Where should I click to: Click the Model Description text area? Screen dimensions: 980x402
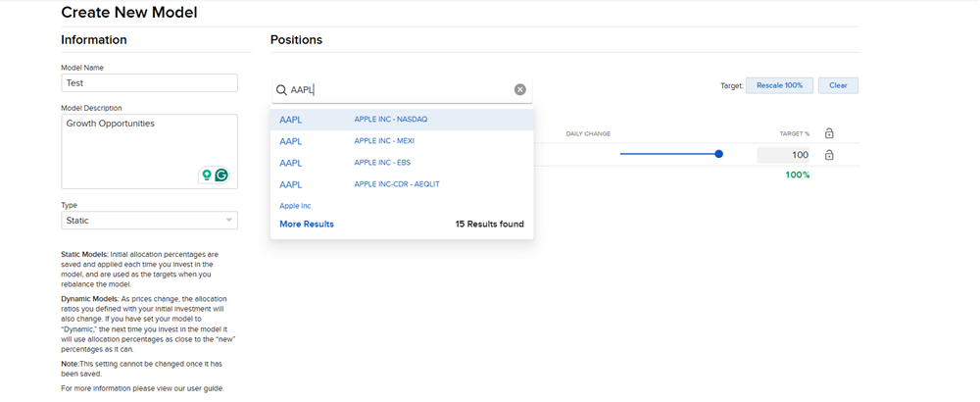coord(149,151)
